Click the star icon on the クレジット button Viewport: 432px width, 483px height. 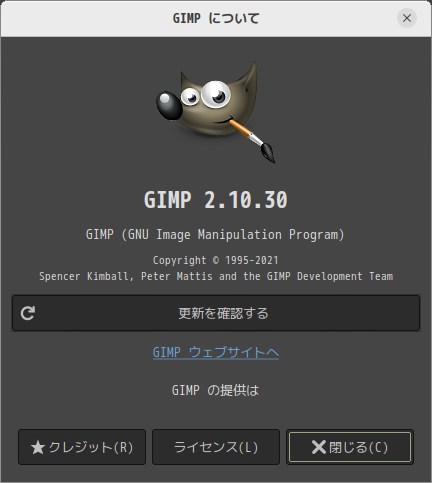coord(38,447)
